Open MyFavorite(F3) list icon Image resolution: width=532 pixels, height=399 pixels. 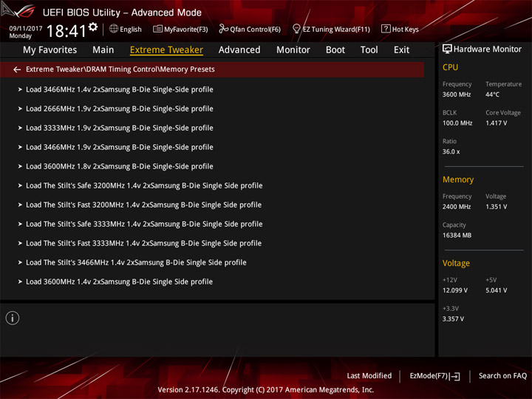[x=157, y=29]
